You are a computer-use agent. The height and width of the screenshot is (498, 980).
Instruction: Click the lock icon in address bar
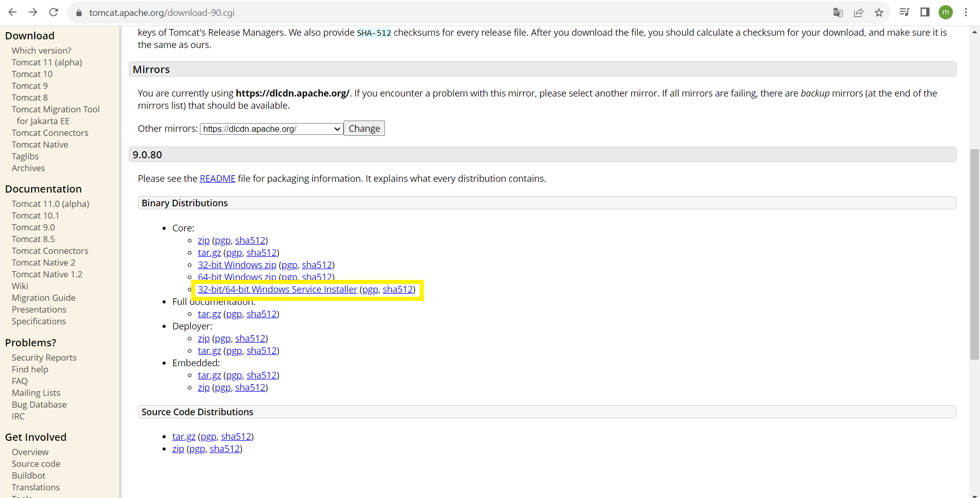[x=79, y=13]
